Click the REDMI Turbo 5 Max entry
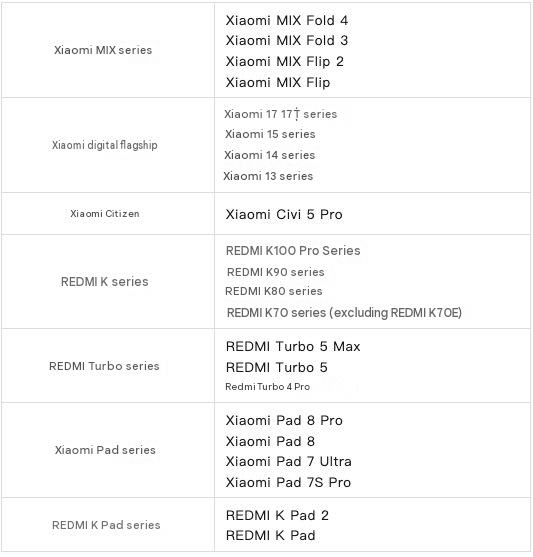The height and width of the screenshot is (557, 533). click(293, 346)
